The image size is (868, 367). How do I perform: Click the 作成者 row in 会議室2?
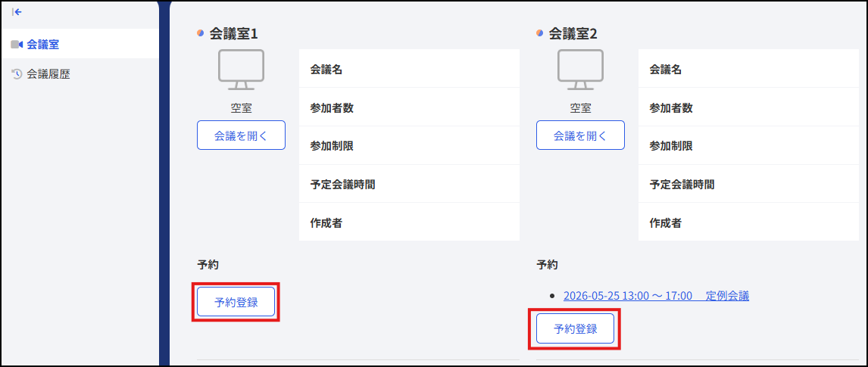tap(748, 222)
